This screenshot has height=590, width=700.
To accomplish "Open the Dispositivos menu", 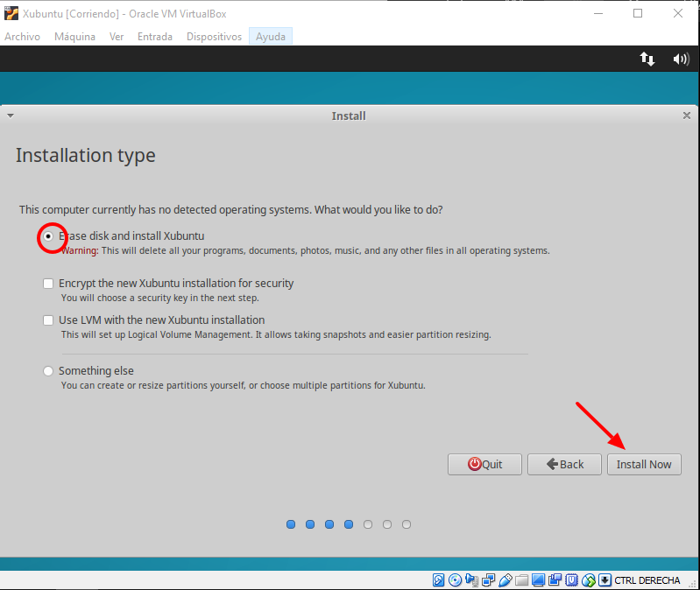I will point(214,37).
